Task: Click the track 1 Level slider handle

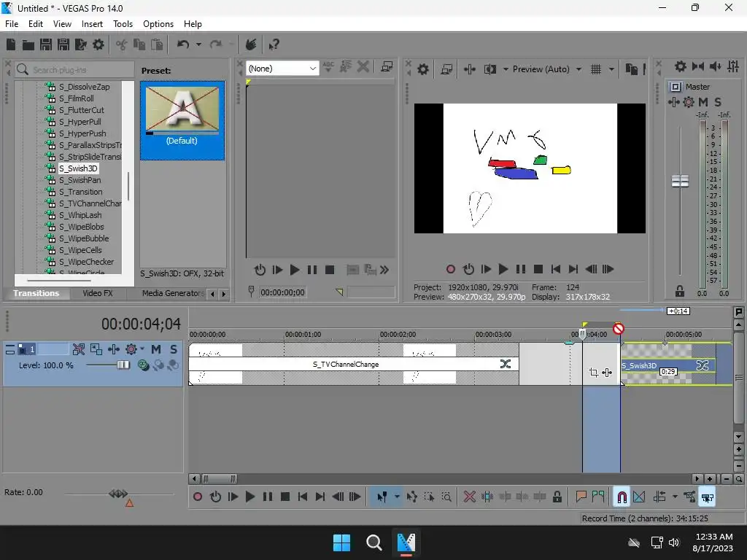Action: [123, 365]
